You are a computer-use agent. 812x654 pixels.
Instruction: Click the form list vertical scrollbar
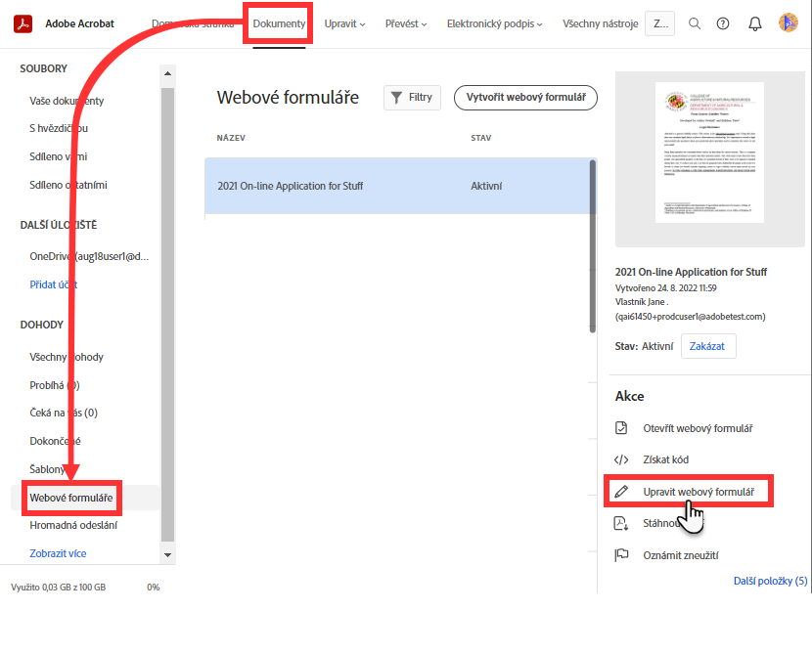click(x=593, y=246)
